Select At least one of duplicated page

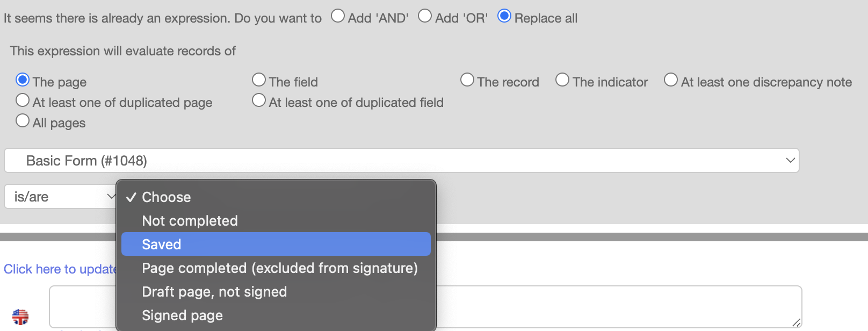tap(23, 100)
